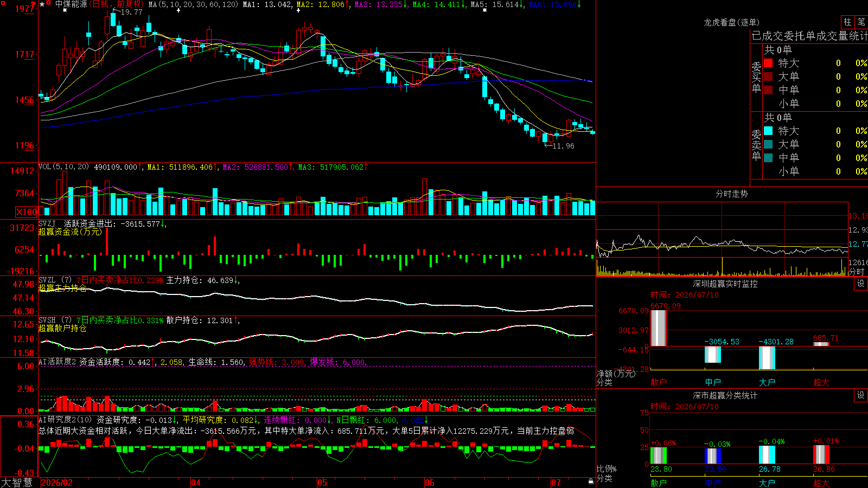
Task: Click the lock icon at bottom of timeline
Action: coord(591,481)
